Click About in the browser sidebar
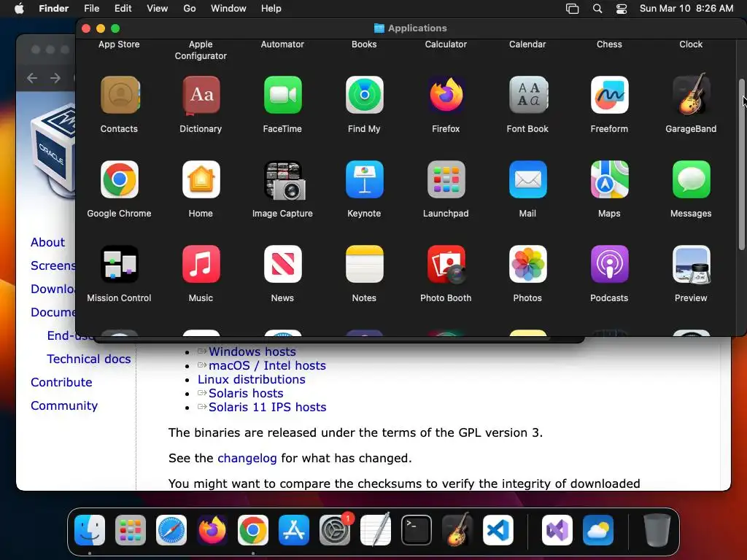Image resolution: width=747 pixels, height=560 pixels. point(47,242)
